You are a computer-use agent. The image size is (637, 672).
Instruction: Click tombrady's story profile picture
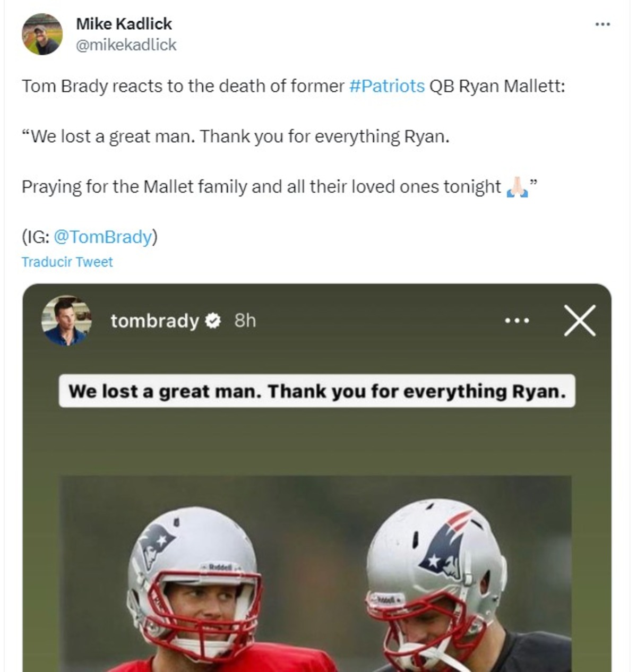coord(66,321)
